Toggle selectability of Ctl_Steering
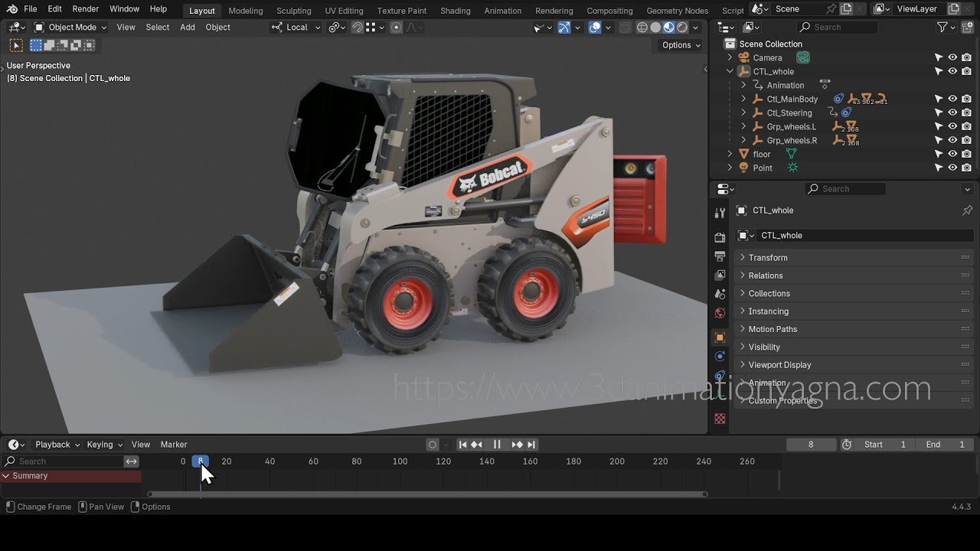Viewport: 980px width, 551px height. coord(939,112)
